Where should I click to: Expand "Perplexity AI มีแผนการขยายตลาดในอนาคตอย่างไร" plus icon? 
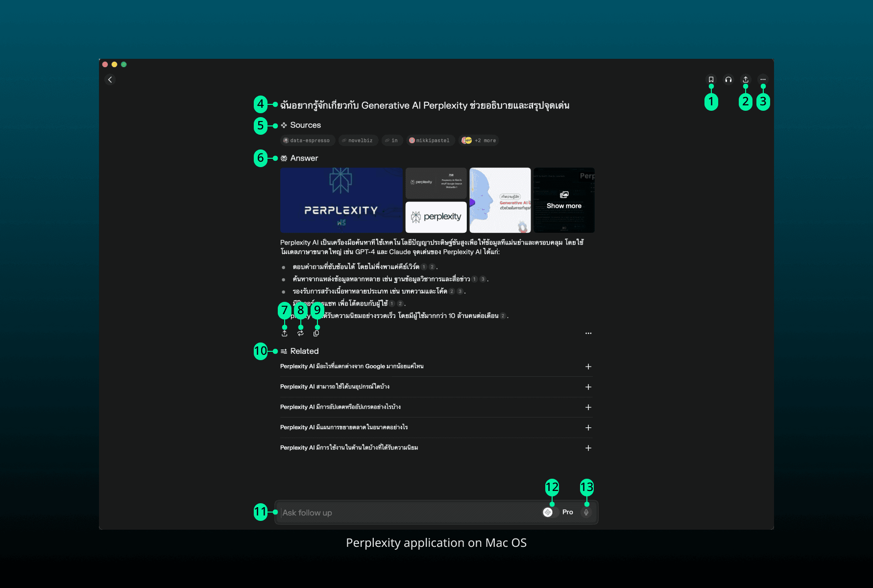(x=588, y=428)
